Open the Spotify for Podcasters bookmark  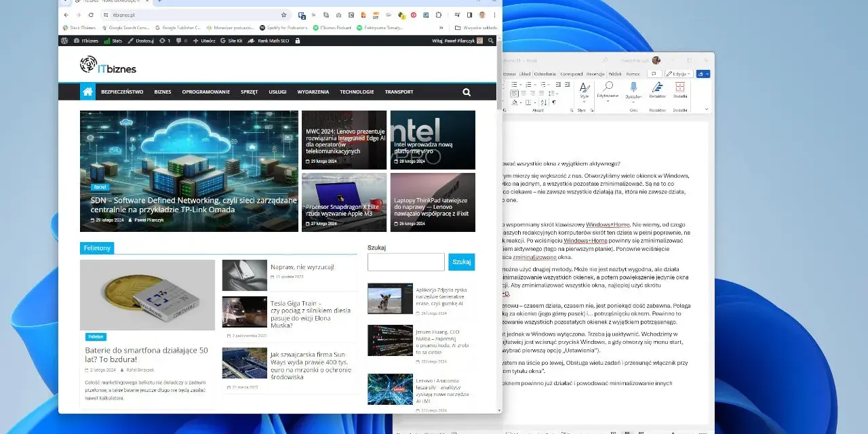click(283, 28)
